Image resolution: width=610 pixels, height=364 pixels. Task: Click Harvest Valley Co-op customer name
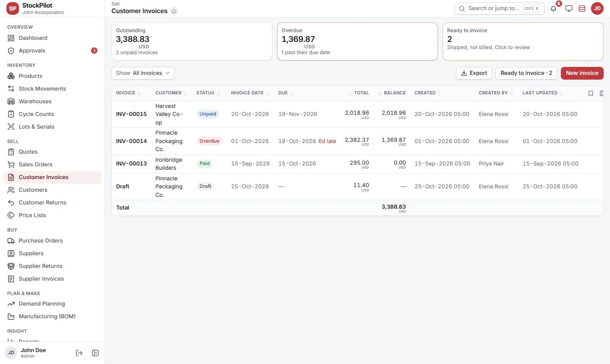click(x=169, y=114)
